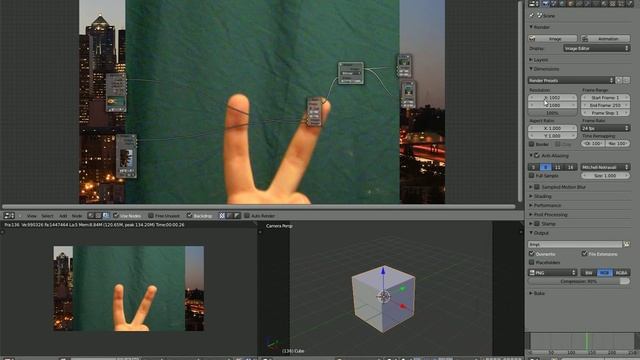640x360 pixels.
Task: Open the Display dropdown showing Image Editor
Action: pos(596,48)
